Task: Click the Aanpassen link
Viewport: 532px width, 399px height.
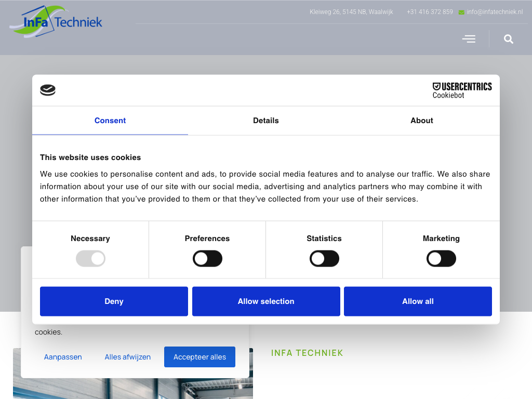Action: click(63, 357)
